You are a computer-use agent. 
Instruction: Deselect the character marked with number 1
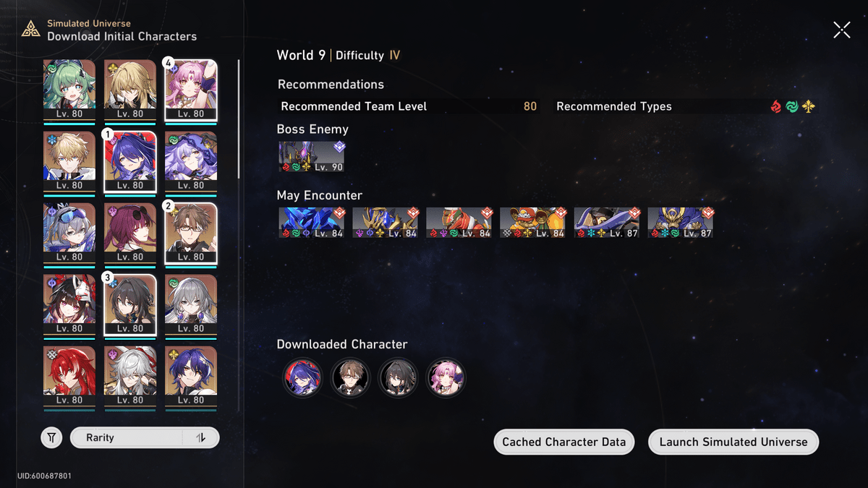tap(130, 162)
